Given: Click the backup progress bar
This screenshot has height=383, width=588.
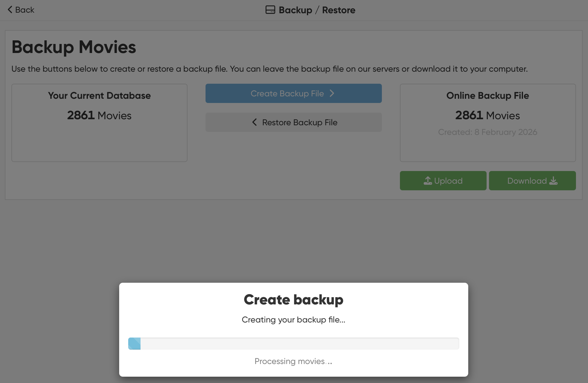Looking at the screenshot, I should 293,344.
